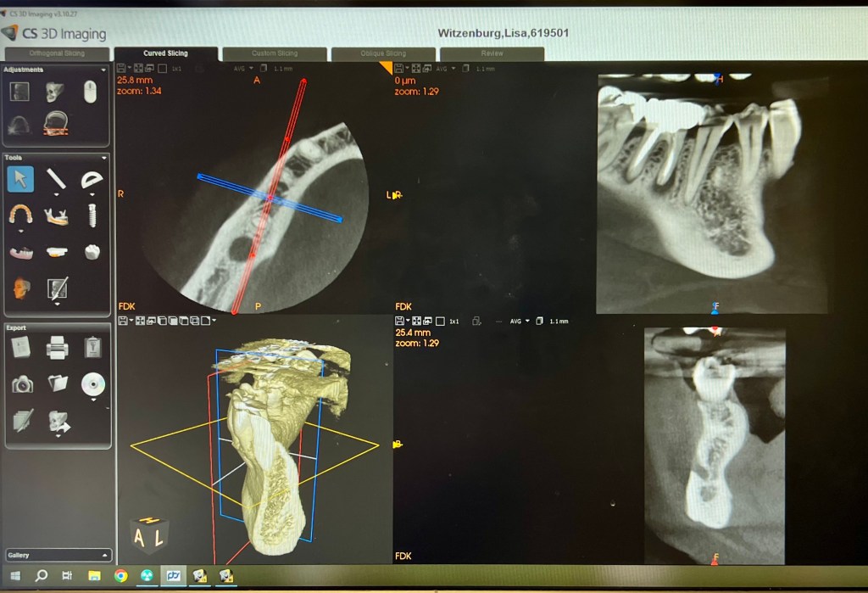Expand the Gallery panel
The width and height of the screenshot is (868, 593).
(104, 555)
